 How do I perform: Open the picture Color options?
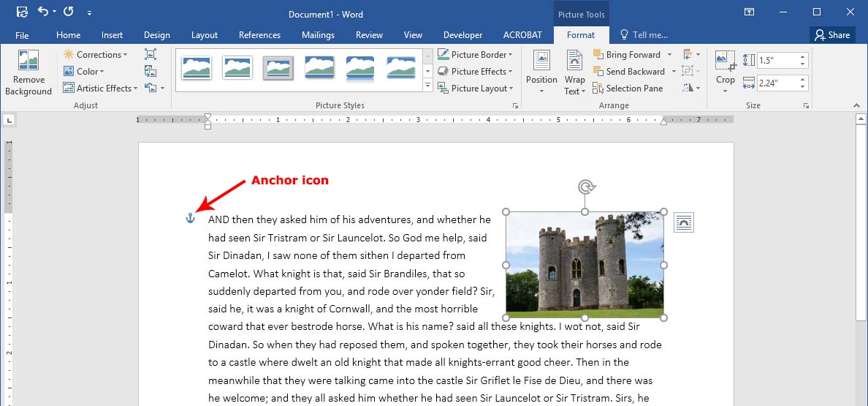coord(83,71)
